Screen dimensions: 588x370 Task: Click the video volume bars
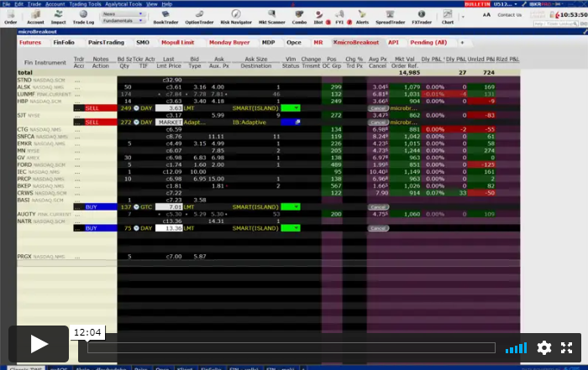click(x=516, y=348)
